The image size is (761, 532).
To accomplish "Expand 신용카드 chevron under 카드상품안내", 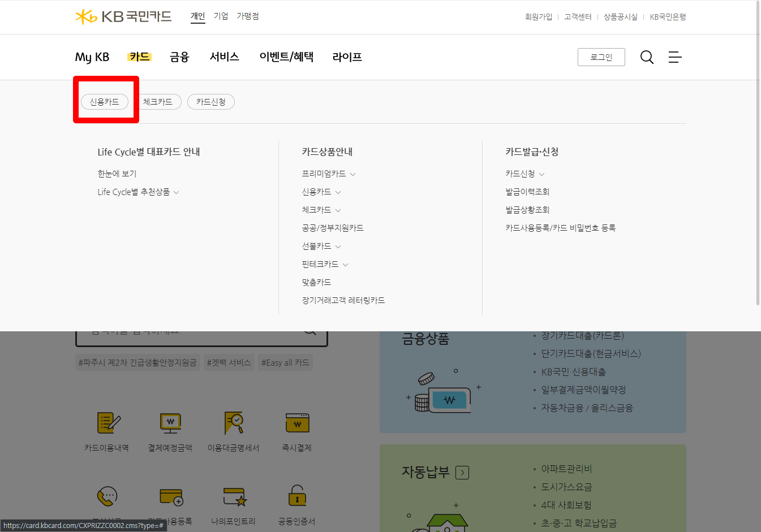I will click(338, 192).
